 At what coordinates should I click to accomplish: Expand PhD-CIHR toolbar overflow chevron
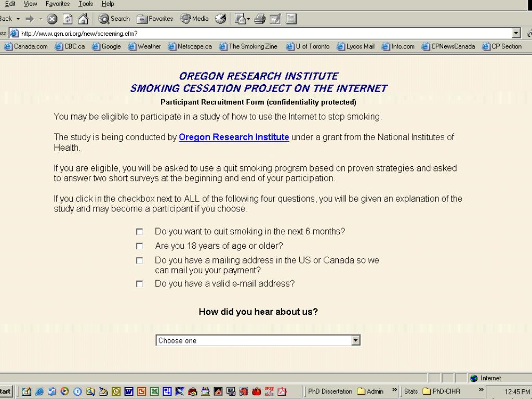tap(481, 390)
